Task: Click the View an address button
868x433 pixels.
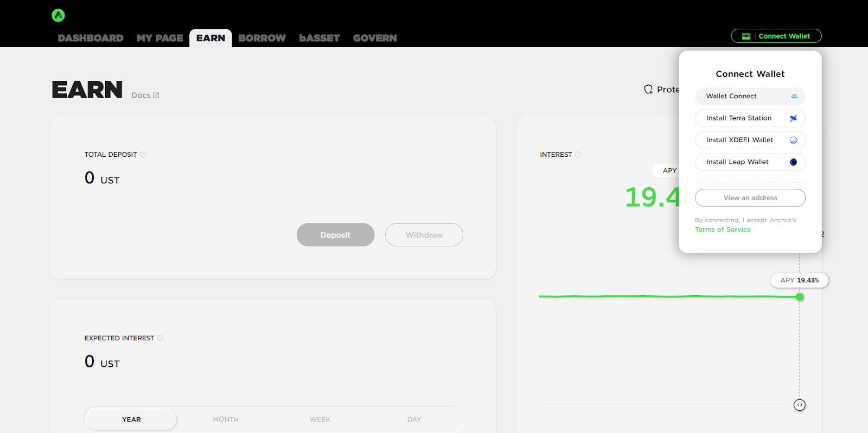Action: 750,198
